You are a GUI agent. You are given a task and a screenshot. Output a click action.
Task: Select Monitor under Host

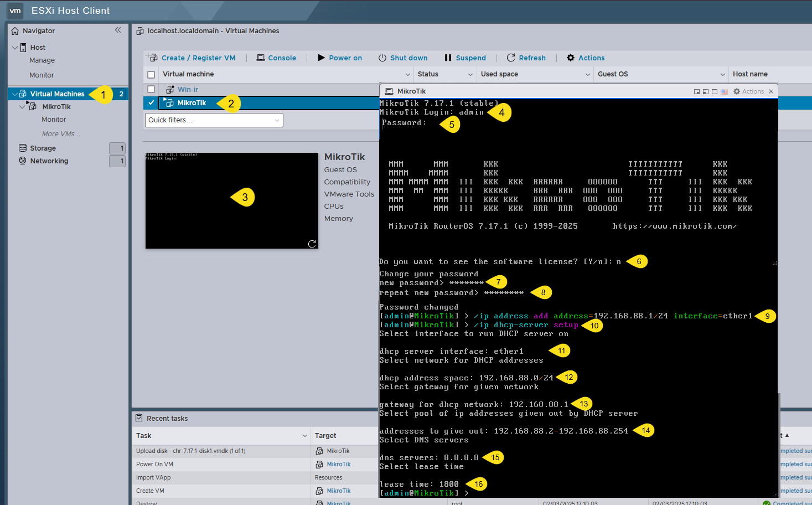42,75
